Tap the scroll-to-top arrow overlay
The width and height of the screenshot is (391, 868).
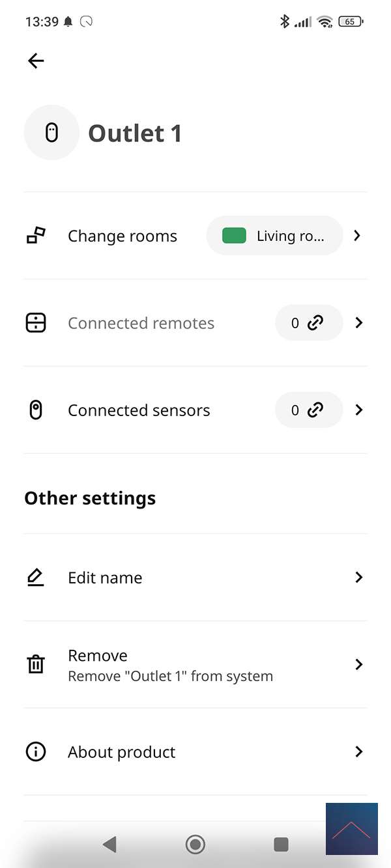(x=352, y=829)
